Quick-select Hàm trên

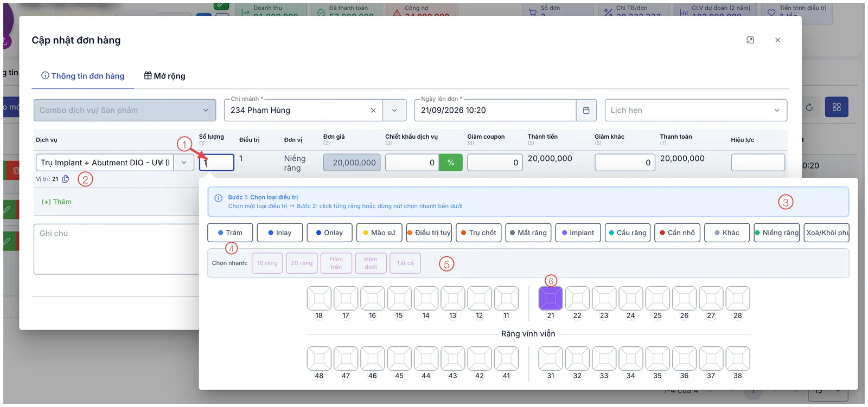(x=336, y=263)
